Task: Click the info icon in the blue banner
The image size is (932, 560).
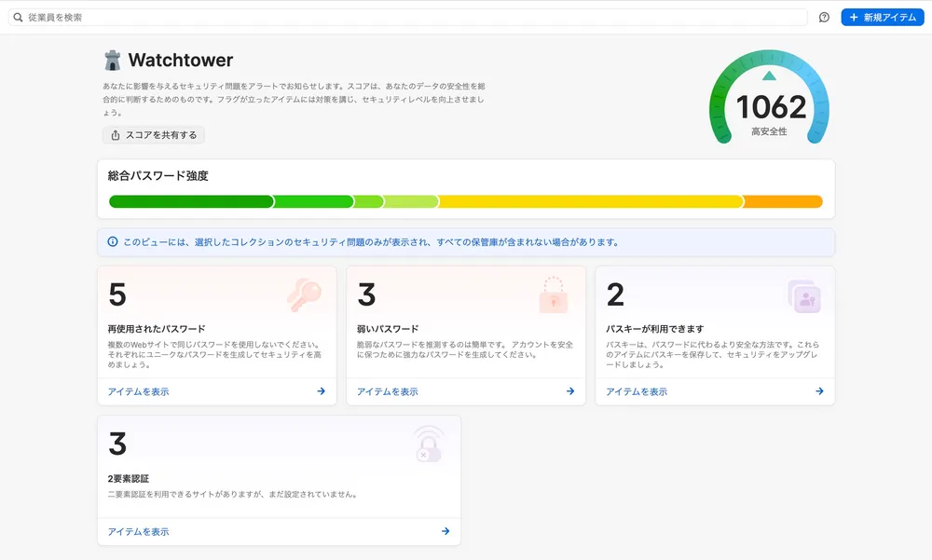Action: [114, 241]
